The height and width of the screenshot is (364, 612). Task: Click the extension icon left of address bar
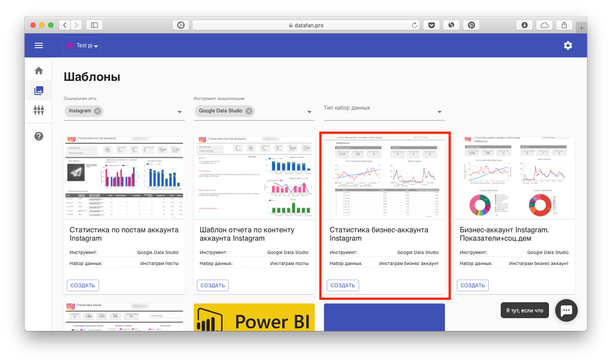pos(181,25)
